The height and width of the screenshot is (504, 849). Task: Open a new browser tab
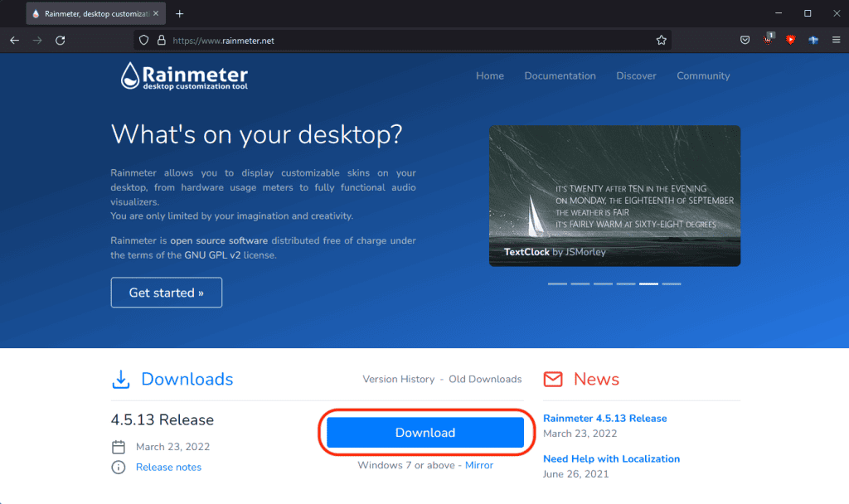click(179, 12)
